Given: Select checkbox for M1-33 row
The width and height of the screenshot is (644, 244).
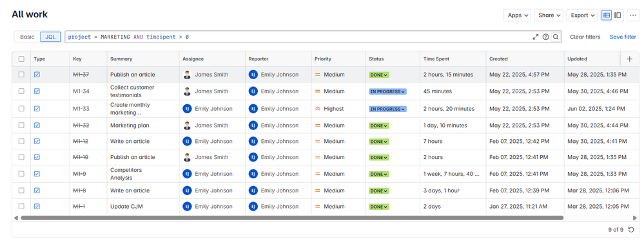Looking at the screenshot, I should pos(21,109).
